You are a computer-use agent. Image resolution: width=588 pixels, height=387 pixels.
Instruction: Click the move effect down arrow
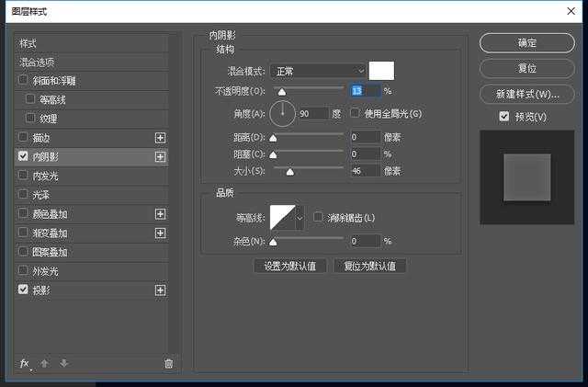63,363
